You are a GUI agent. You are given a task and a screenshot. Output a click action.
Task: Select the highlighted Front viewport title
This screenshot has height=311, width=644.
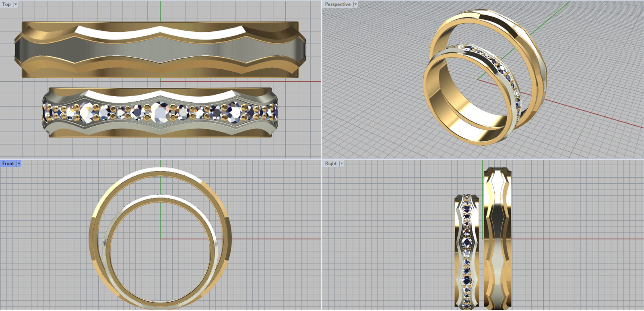click(x=8, y=164)
